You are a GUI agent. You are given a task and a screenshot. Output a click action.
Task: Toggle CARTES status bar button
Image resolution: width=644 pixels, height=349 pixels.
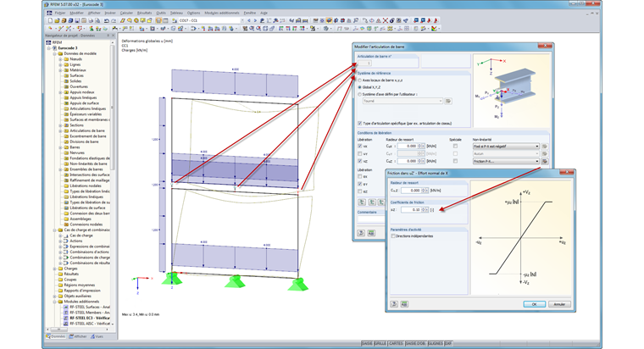[396, 343]
